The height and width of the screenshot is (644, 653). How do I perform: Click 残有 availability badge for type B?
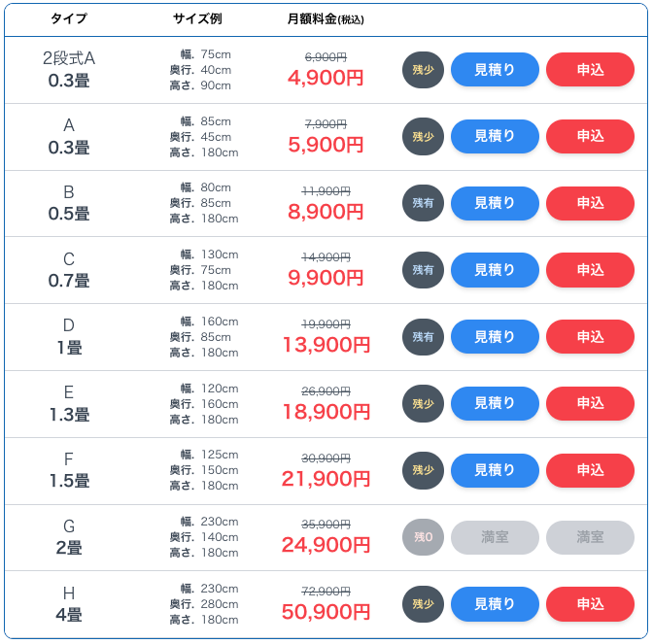(423, 203)
